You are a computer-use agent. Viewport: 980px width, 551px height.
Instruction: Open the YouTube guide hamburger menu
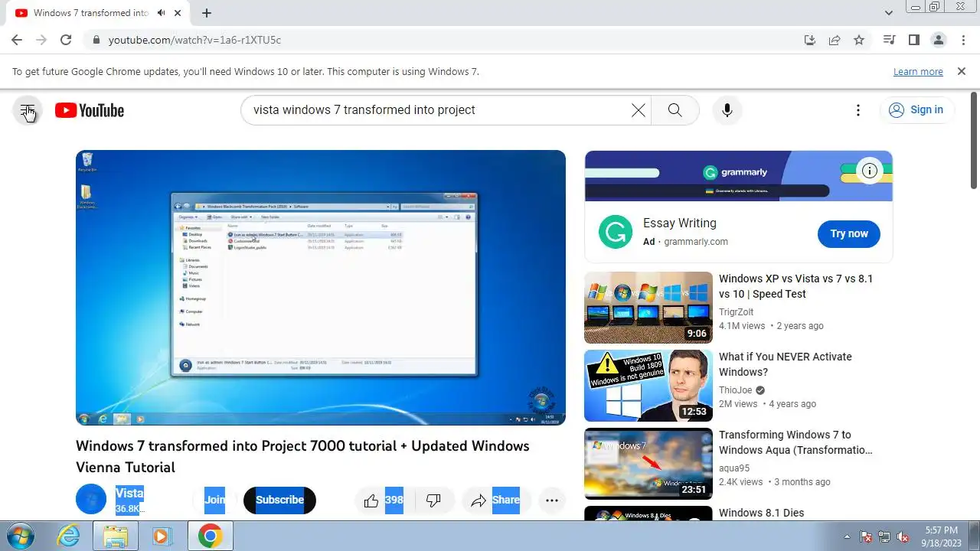[28, 110]
